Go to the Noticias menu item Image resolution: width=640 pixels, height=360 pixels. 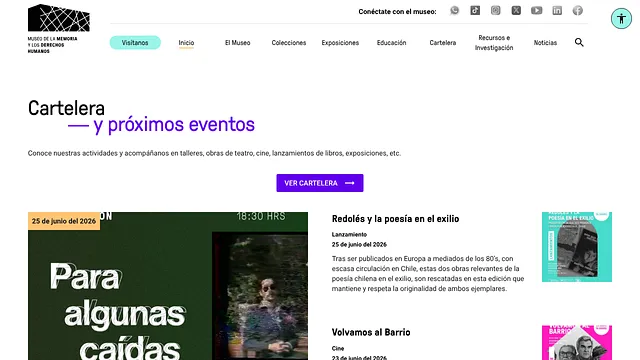tap(545, 42)
